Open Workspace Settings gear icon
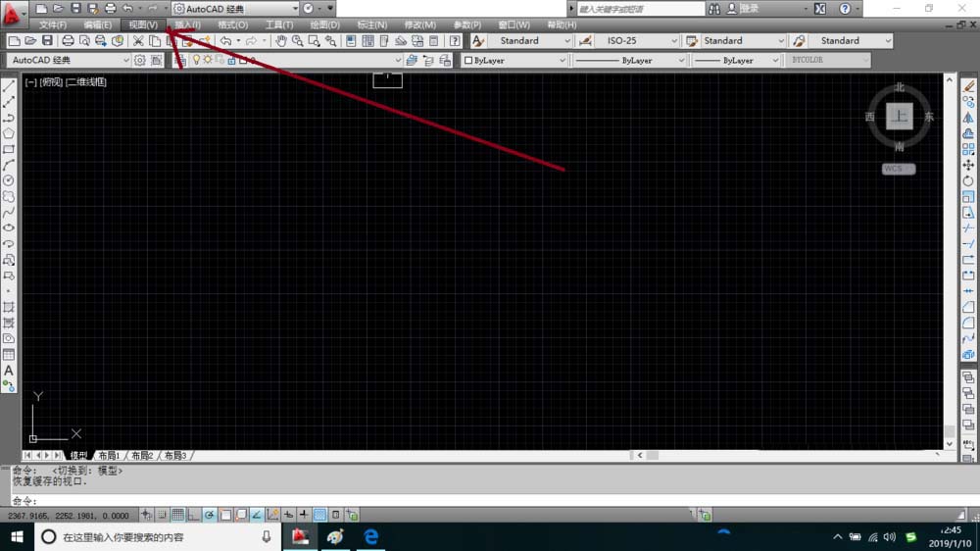This screenshot has height=551, width=980. point(140,60)
